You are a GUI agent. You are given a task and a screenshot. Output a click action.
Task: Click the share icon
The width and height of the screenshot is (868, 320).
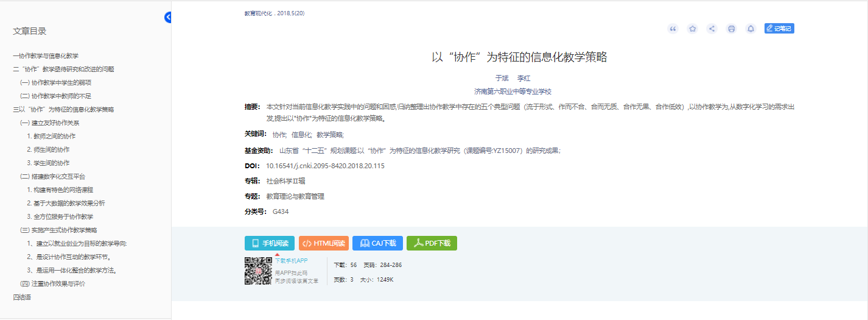click(x=712, y=29)
